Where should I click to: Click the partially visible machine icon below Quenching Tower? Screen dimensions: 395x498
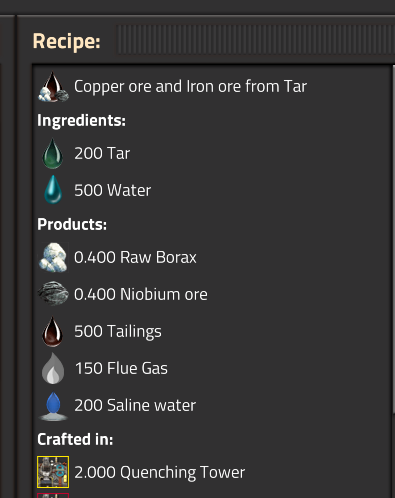tap(53, 495)
